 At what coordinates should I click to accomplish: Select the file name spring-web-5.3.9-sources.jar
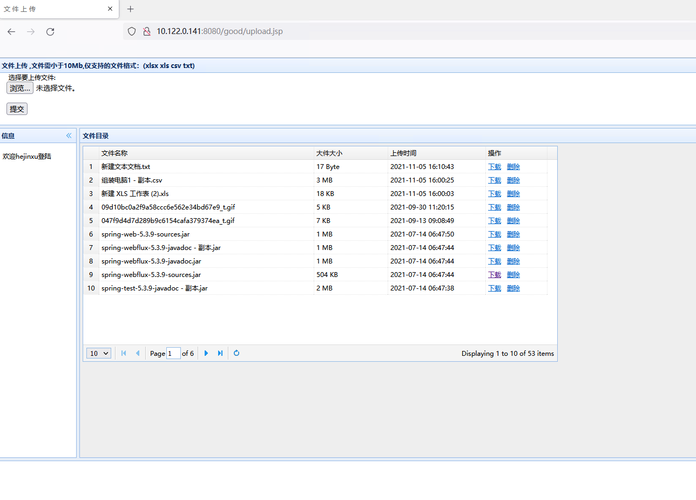[146, 234]
